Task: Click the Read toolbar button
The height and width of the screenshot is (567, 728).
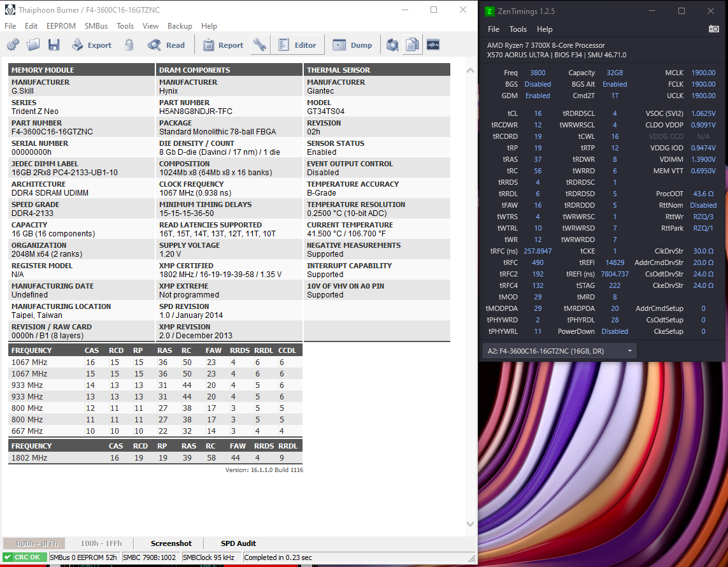Action: click(166, 45)
